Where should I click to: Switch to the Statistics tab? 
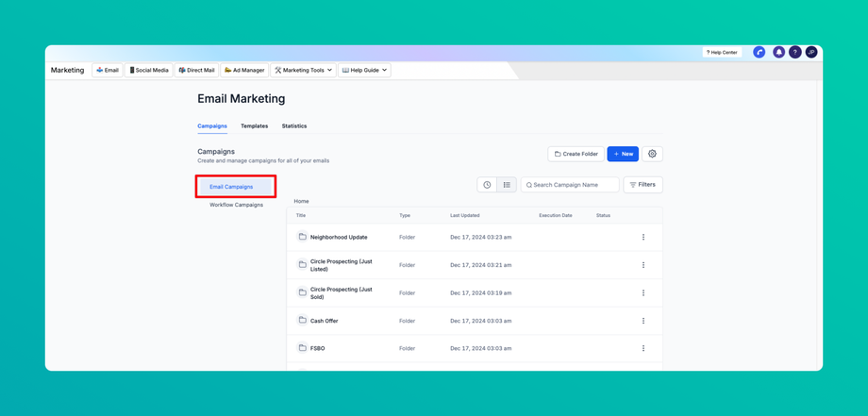coord(294,126)
